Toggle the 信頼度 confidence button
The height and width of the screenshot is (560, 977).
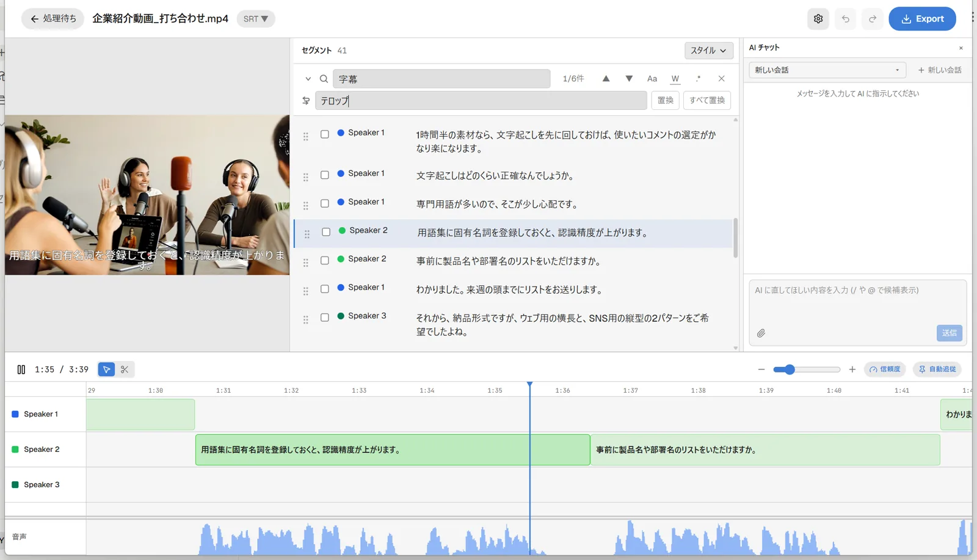tap(885, 369)
